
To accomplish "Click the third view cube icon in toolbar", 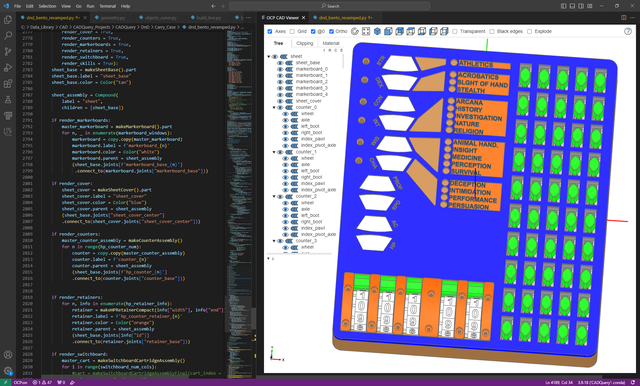I will tap(399, 31).
